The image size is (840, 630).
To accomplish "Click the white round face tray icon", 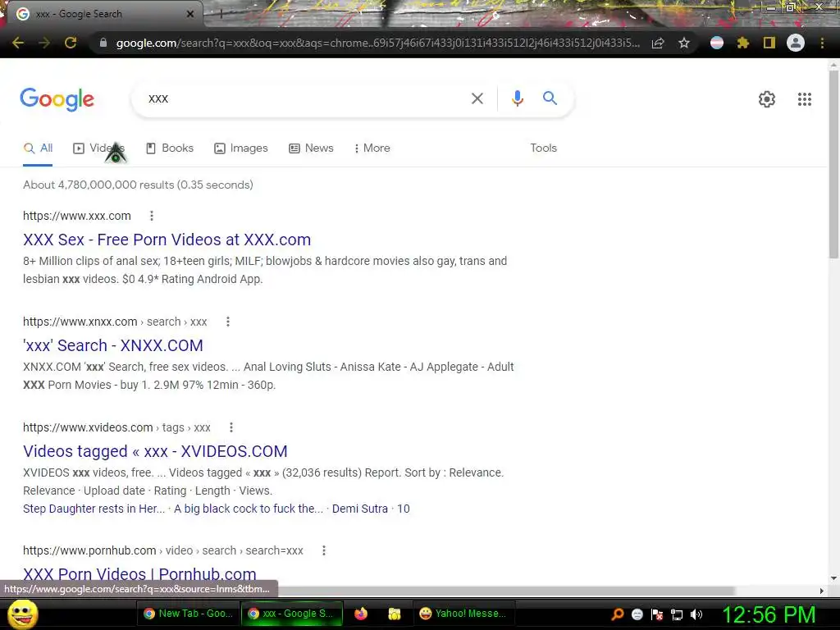I will pos(637,614).
